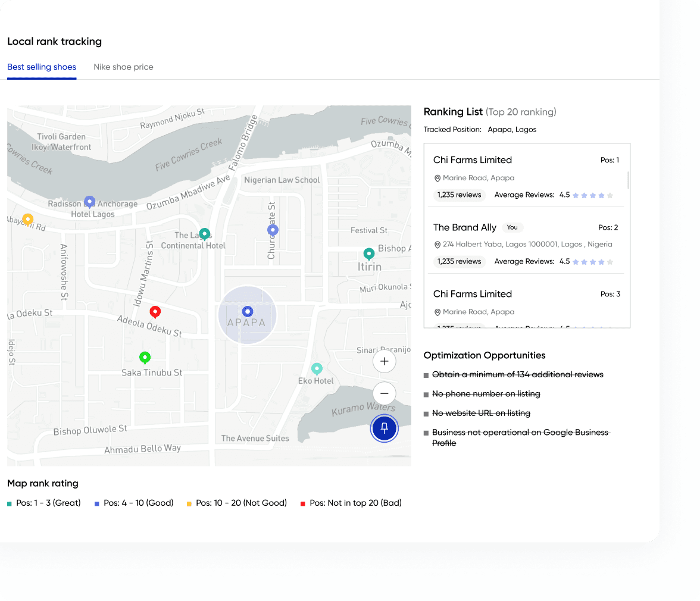The width and height of the screenshot is (700, 601).
Task: Open Chi Farms Limited position 1 listing
Action: point(473,159)
